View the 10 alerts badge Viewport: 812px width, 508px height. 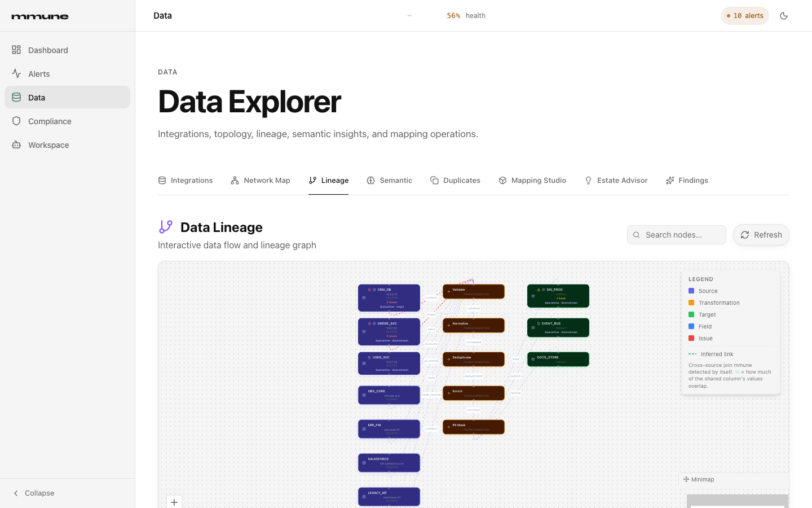745,16
